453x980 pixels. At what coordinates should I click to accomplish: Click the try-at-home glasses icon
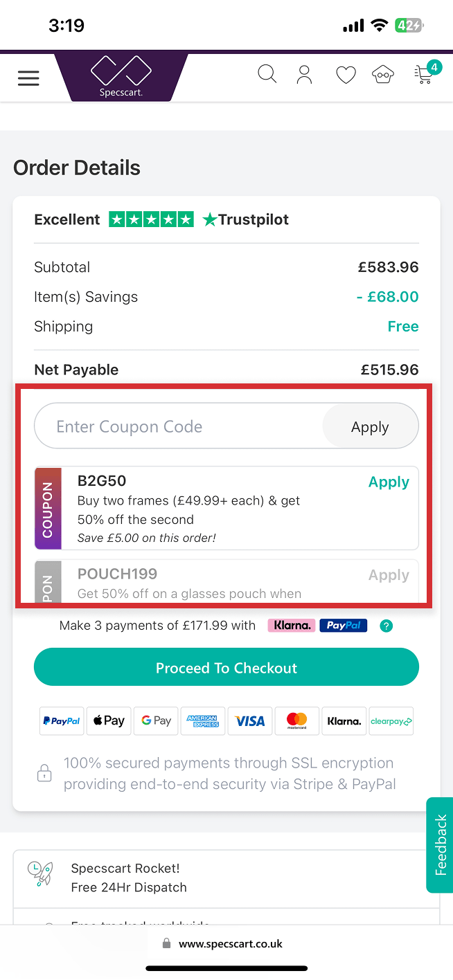pos(382,73)
